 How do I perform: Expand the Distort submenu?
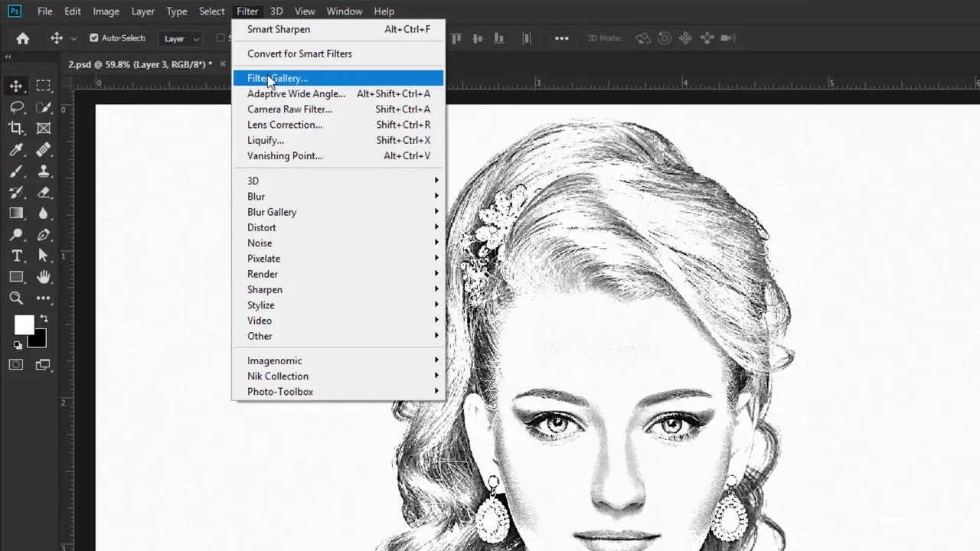[x=337, y=227]
